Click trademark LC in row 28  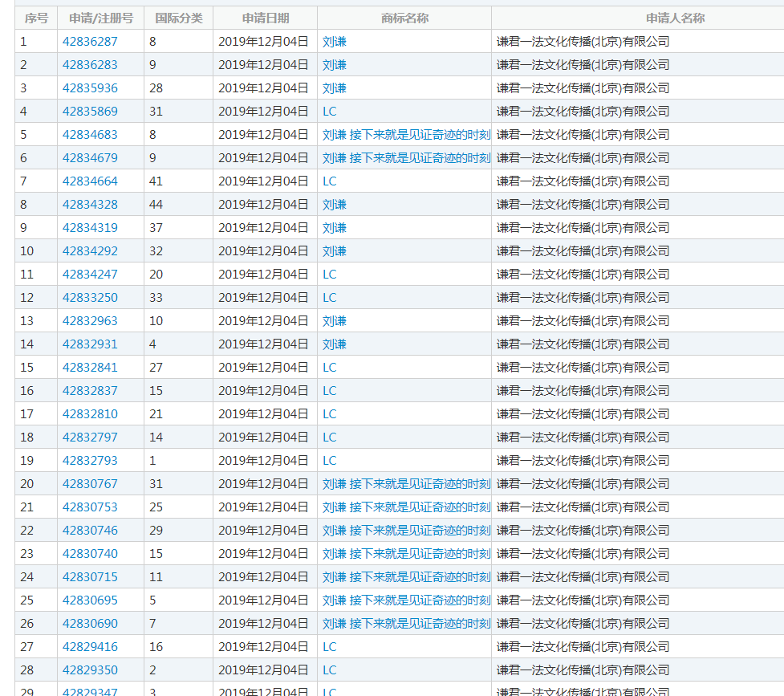pos(330,670)
